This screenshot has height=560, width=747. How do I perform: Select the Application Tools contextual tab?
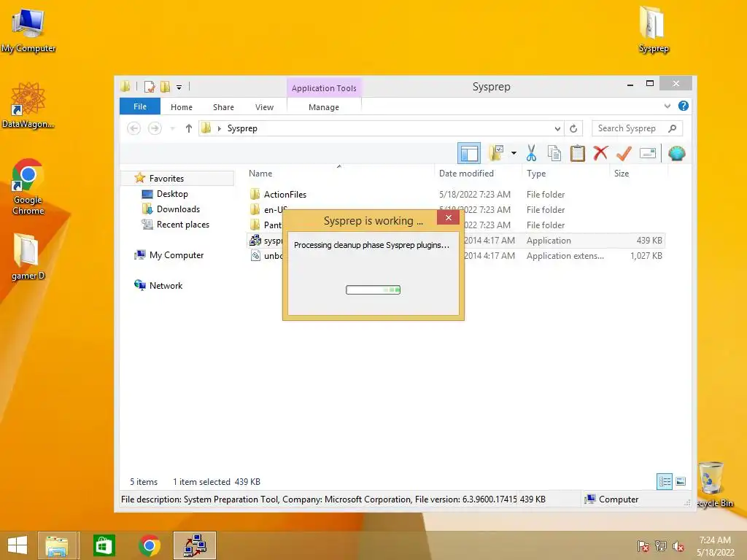pyautogui.click(x=324, y=88)
